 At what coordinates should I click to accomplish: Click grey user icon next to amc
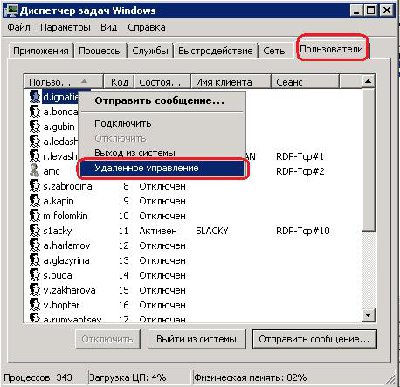pos(35,171)
